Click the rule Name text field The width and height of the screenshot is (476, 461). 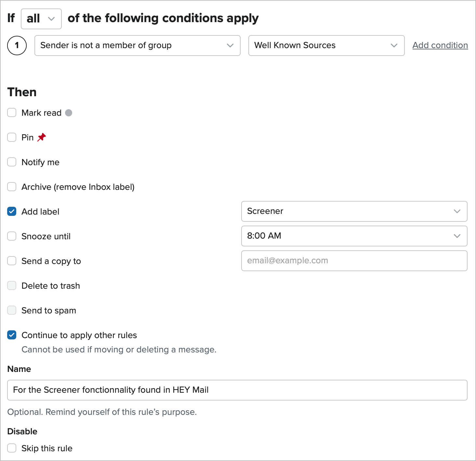[x=237, y=390]
